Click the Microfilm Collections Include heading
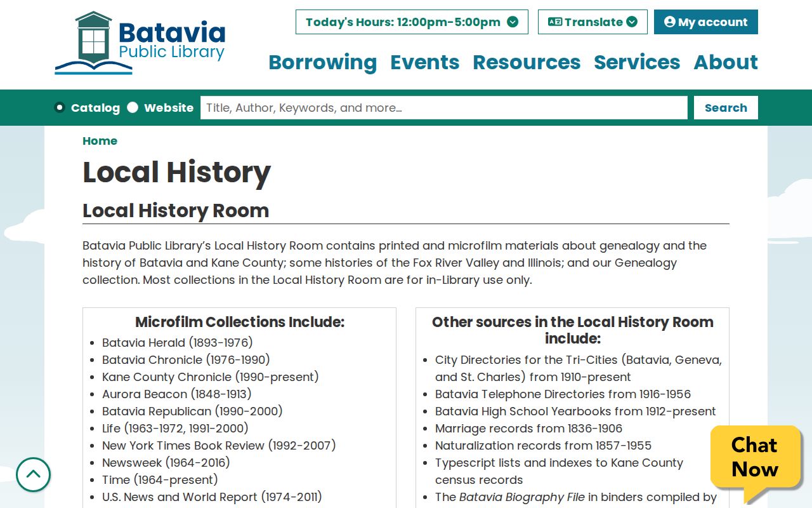Viewport: 812px width, 508px height. coord(240,322)
